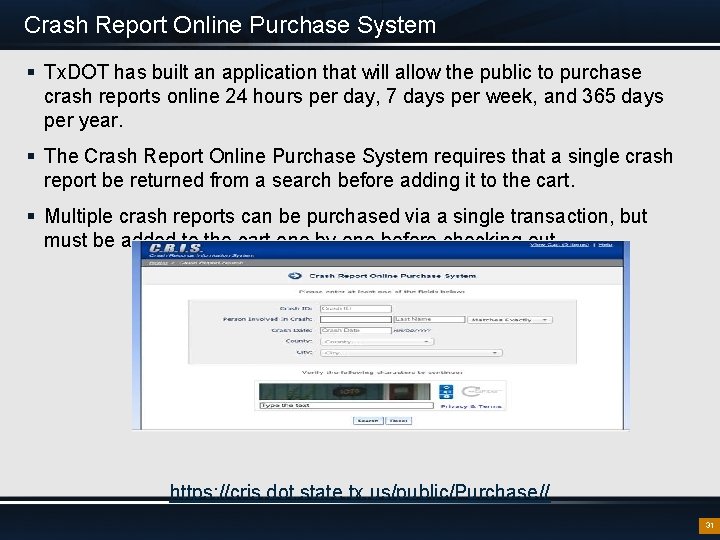Open the cris.dot.state.tx.us purchase URL

pos(360,491)
